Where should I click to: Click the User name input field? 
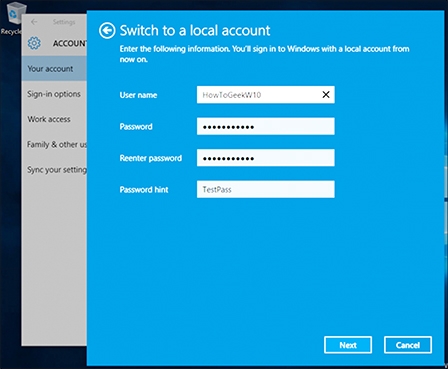coord(266,95)
